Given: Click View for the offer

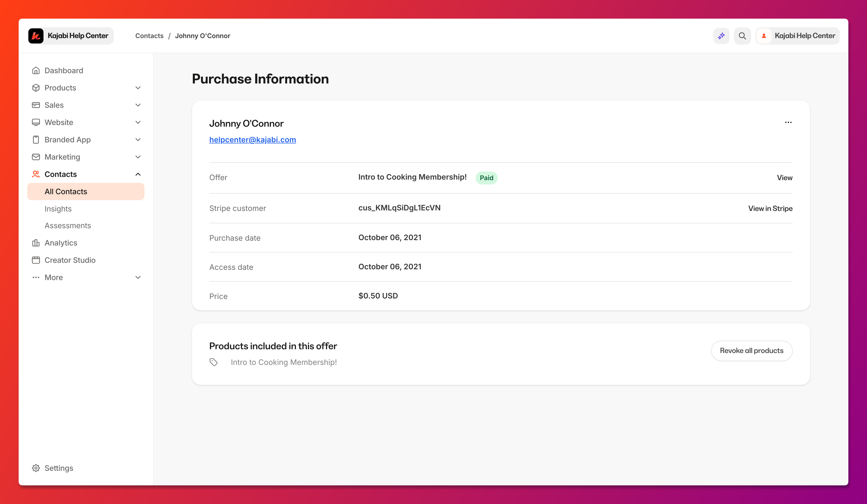Looking at the screenshot, I should click(784, 178).
